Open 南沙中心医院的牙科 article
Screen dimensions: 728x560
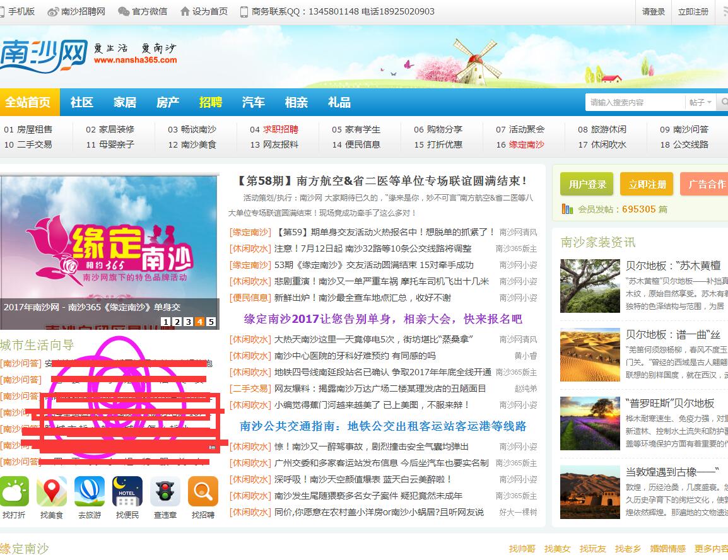pos(355,356)
